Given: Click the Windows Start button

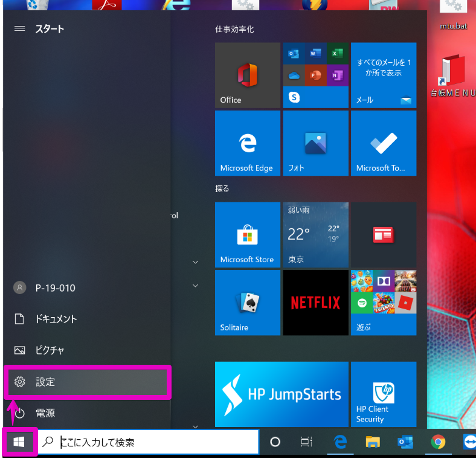Looking at the screenshot, I should click(x=19, y=441).
